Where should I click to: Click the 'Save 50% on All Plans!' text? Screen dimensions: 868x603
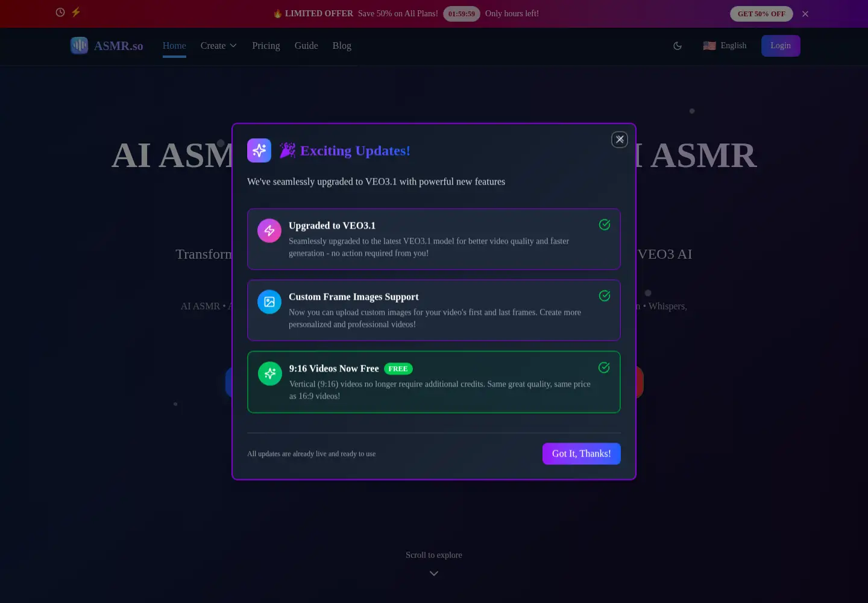click(x=398, y=13)
